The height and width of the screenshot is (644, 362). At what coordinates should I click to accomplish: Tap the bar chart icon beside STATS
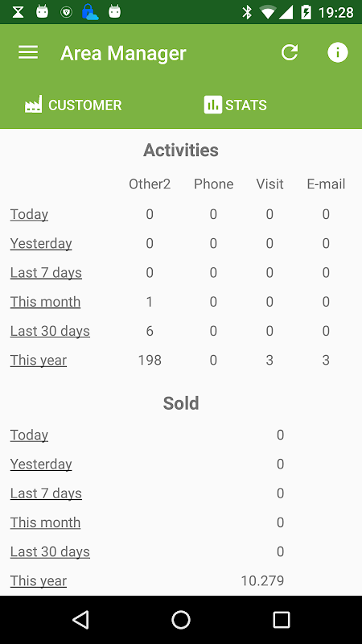tap(212, 105)
